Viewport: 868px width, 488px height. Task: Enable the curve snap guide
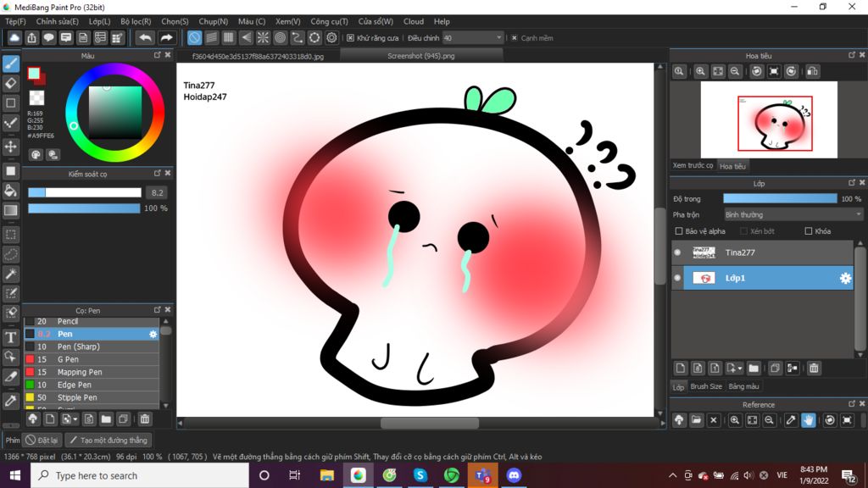pyautogui.click(x=298, y=37)
